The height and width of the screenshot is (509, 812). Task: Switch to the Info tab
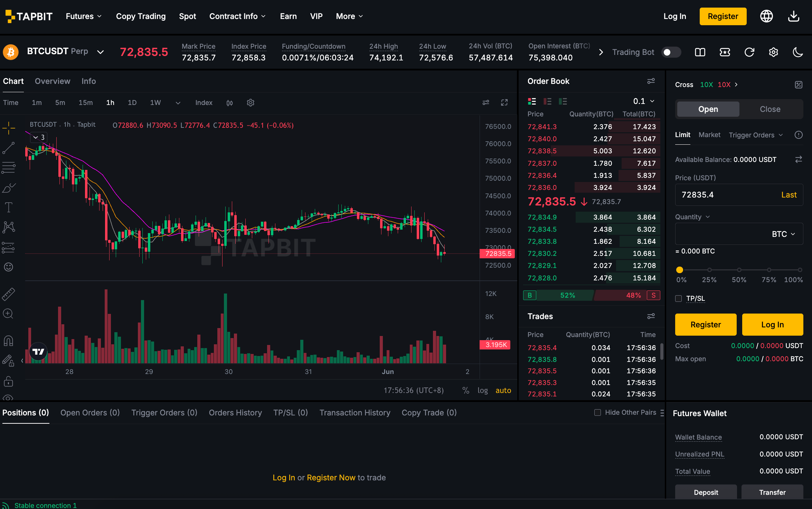pos(88,81)
